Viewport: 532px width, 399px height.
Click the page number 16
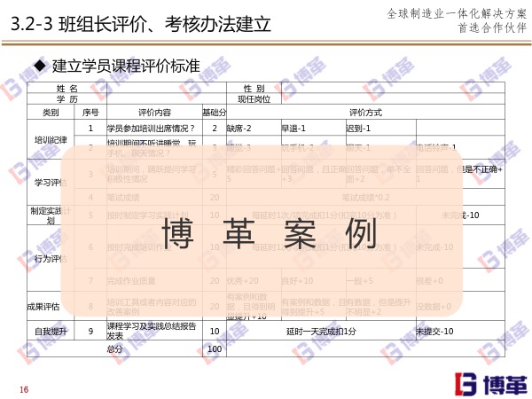coord(24,390)
